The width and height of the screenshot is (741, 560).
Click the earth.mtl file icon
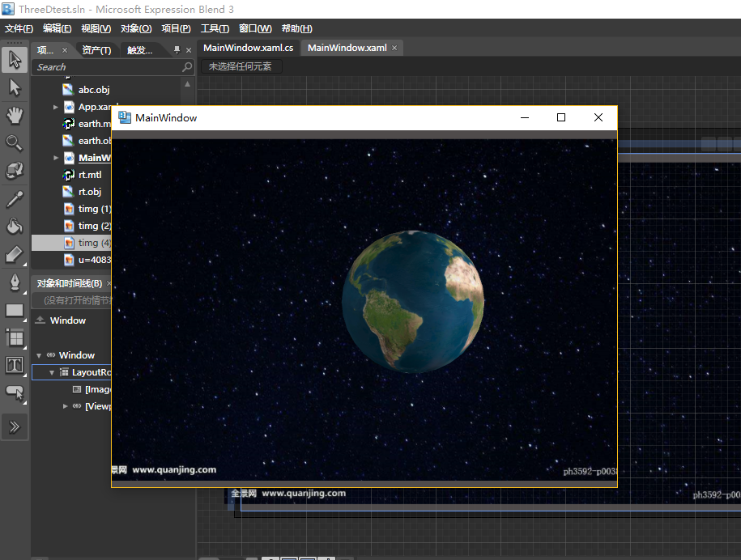pyautogui.click(x=69, y=124)
